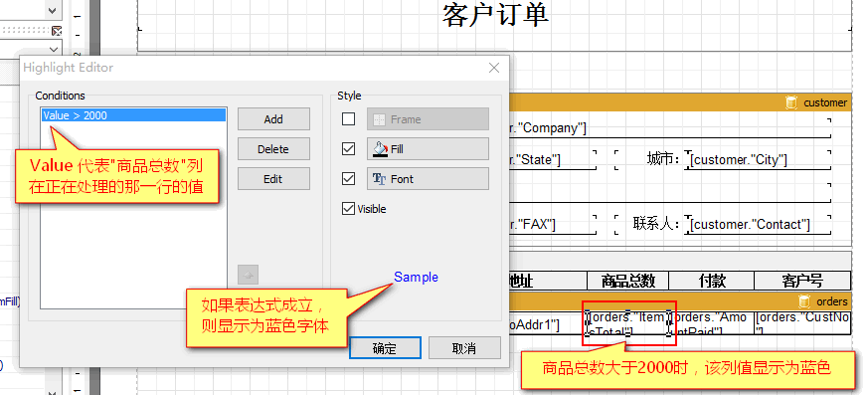Select the 付款 column header

pos(712,281)
